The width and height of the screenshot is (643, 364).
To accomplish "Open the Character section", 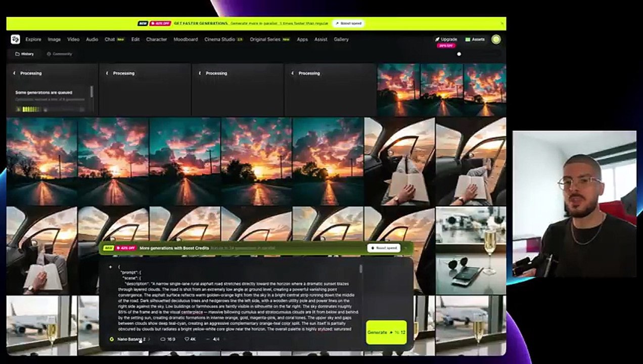I will (x=156, y=39).
